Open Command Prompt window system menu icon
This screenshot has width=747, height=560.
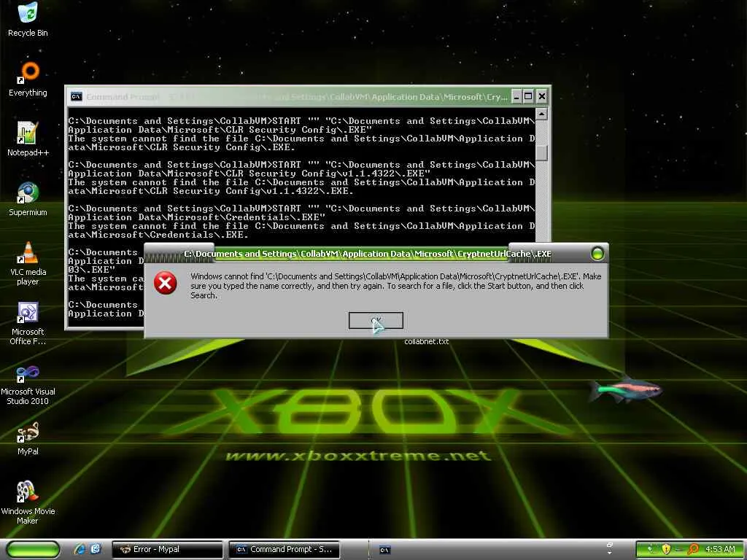76,97
